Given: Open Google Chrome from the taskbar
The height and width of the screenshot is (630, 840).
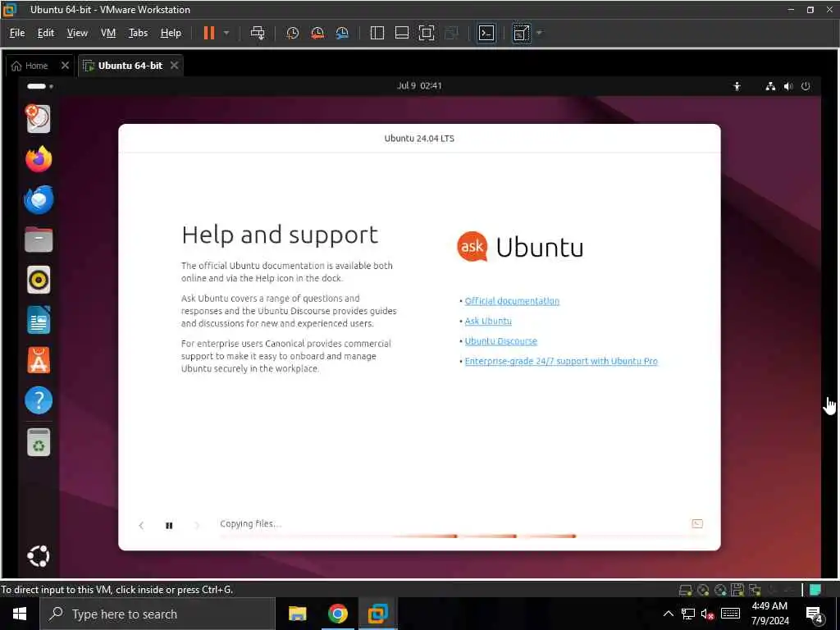Looking at the screenshot, I should pos(337,614).
